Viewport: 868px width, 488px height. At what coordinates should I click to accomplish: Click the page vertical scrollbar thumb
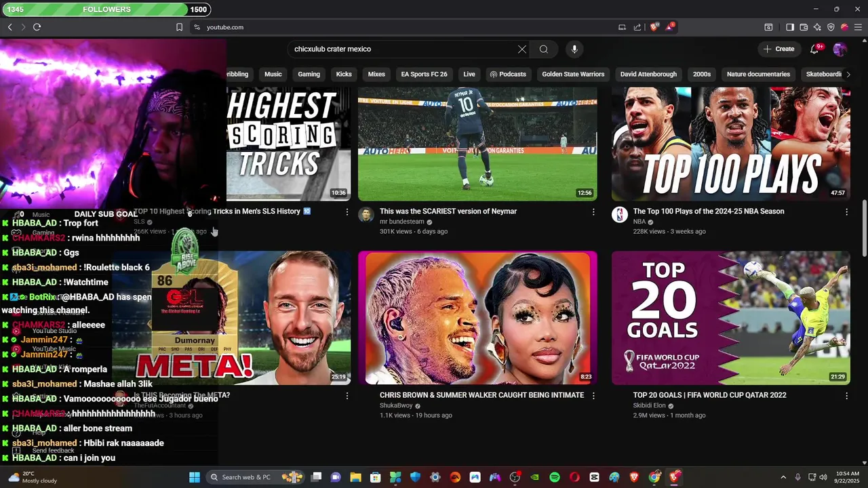pyautogui.click(x=863, y=228)
